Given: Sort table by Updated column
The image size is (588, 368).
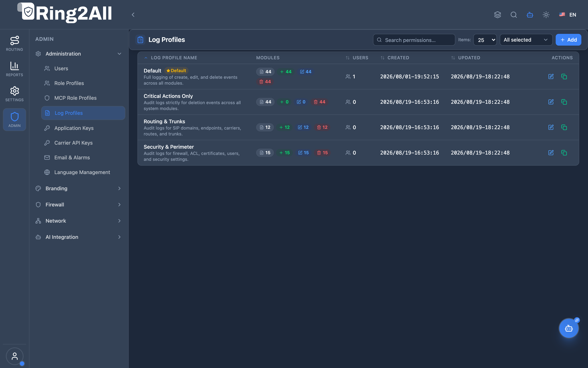Looking at the screenshot, I should click(466, 58).
